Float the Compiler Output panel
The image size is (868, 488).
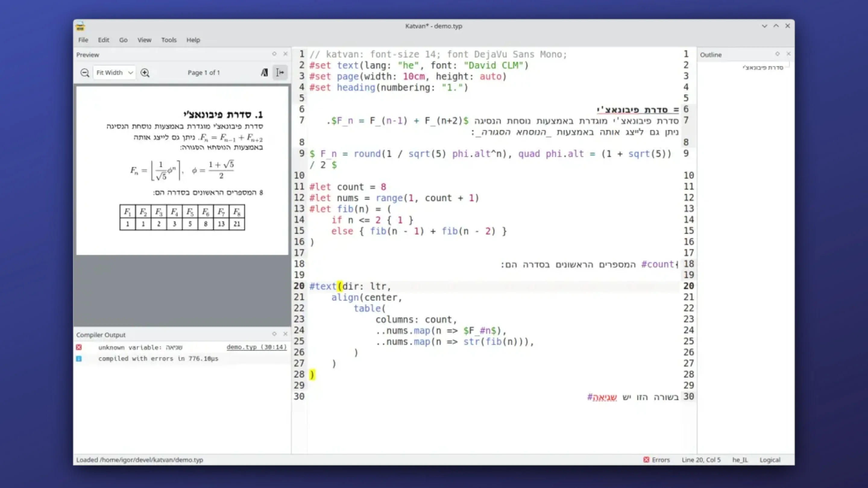(x=274, y=334)
